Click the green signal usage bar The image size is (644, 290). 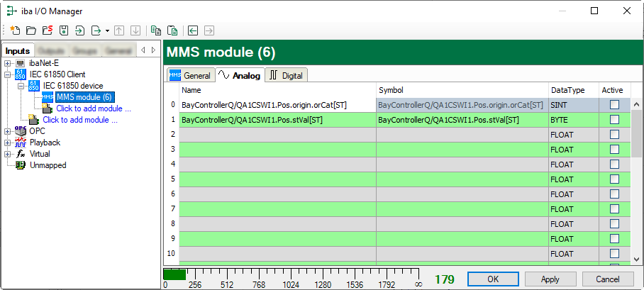point(174,274)
